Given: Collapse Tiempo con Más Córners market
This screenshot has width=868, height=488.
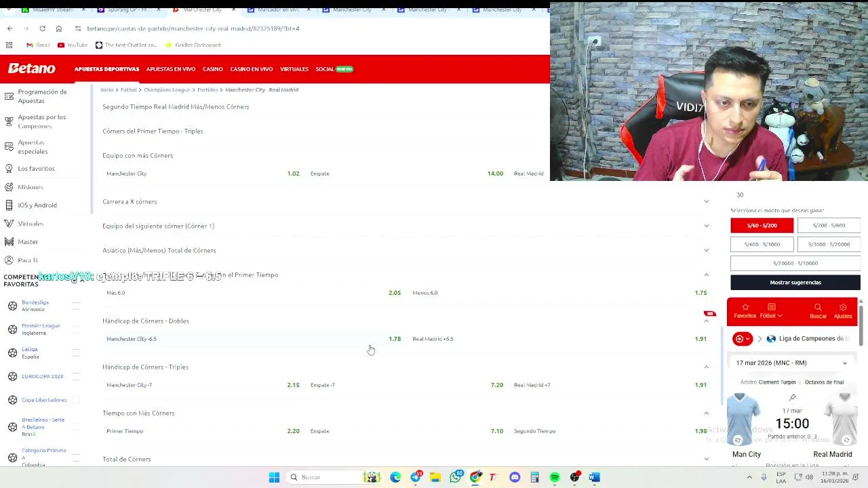Looking at the screenshot, I should tap(707, 413).
